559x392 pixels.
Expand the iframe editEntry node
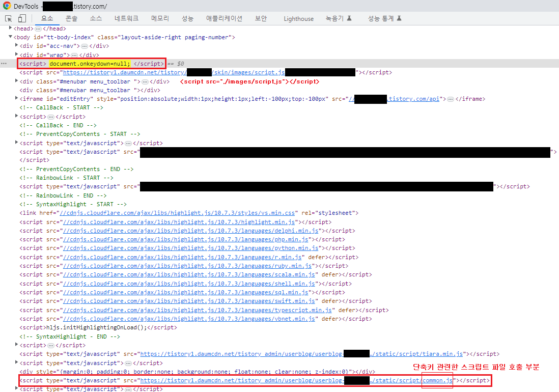(x=16, y=99)
